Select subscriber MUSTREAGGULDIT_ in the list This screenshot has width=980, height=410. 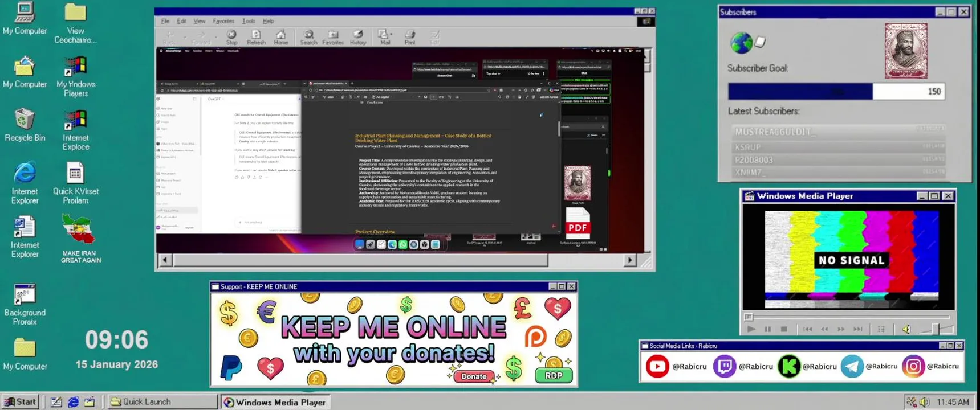838,132
